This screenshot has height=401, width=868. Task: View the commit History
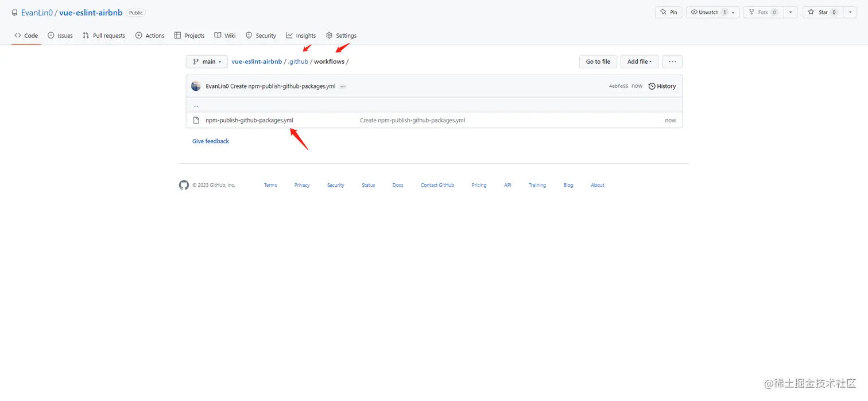coord(662,86)
